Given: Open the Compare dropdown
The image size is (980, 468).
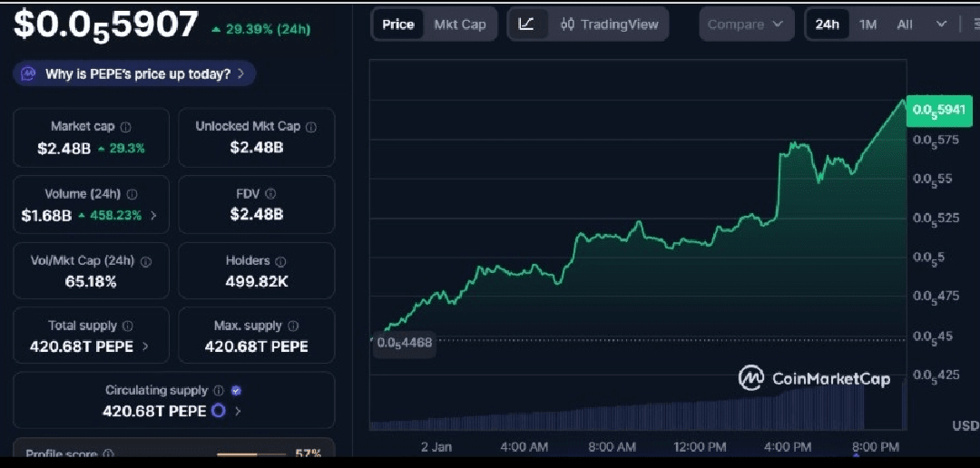Looking at the screenshot, I should pos(745,24).
